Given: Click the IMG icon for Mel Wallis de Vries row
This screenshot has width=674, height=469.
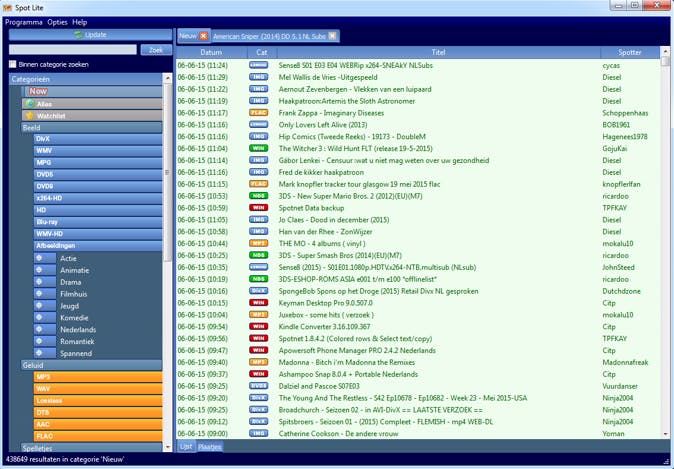Looking at the screenshot, I should click(258, 77).
